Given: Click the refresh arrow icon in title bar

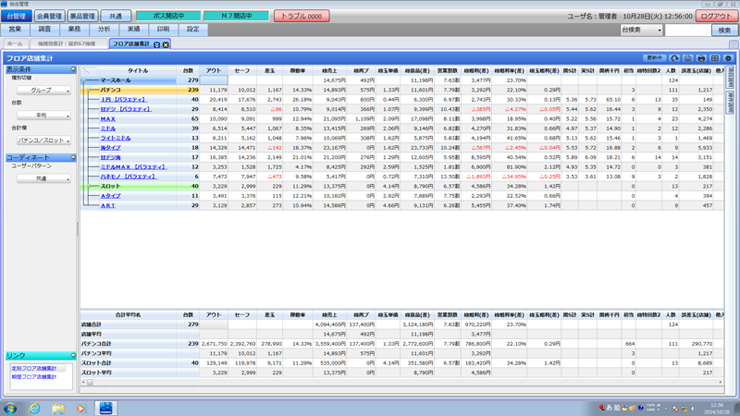Looking at the screenshot, I should [x=675, y=58].
